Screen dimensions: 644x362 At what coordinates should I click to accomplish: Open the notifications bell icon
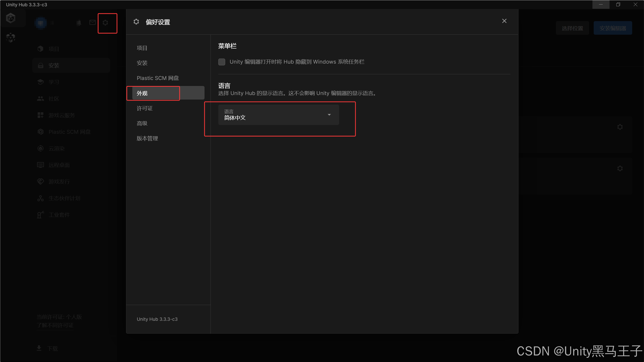pos(79,23)
